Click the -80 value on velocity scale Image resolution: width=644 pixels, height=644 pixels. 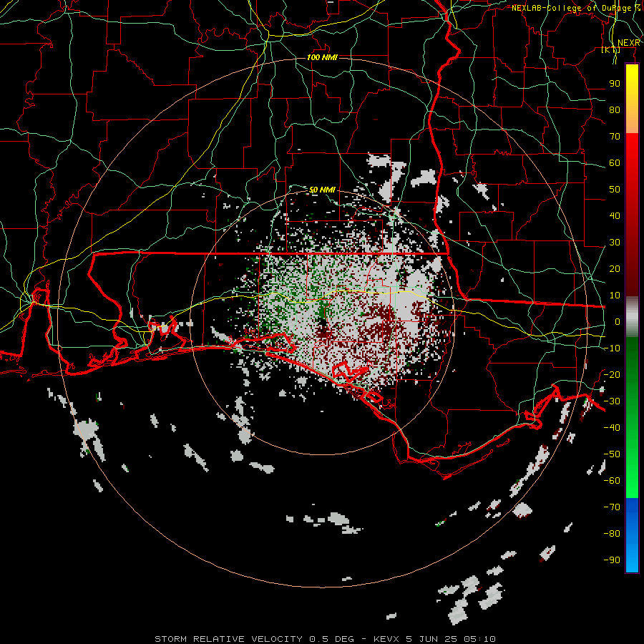coord(612,534)
